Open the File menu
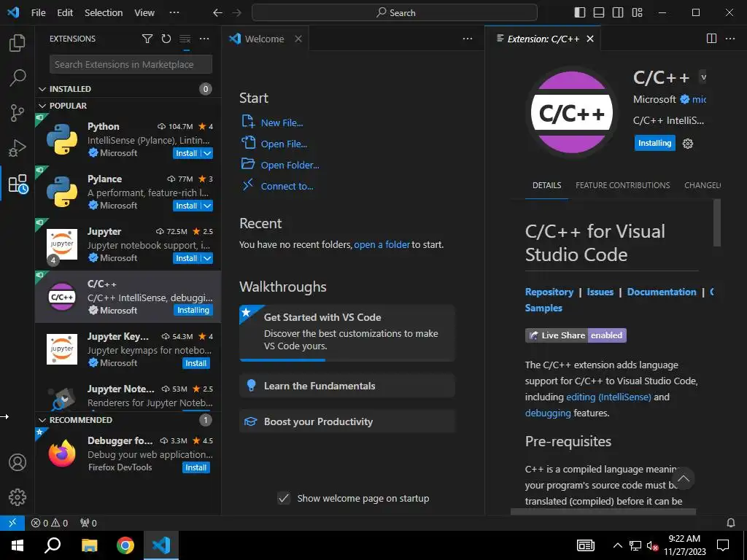 click(38, 13)
